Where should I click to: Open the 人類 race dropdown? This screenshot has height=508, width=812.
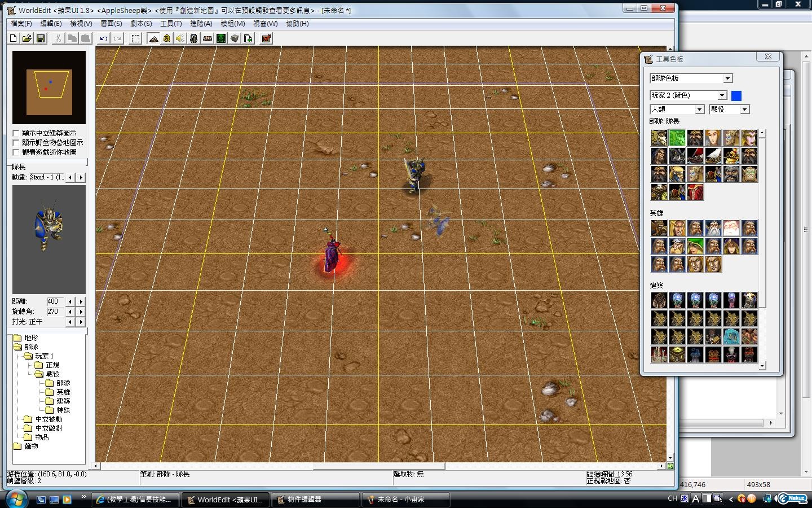(x=677, y=110)
